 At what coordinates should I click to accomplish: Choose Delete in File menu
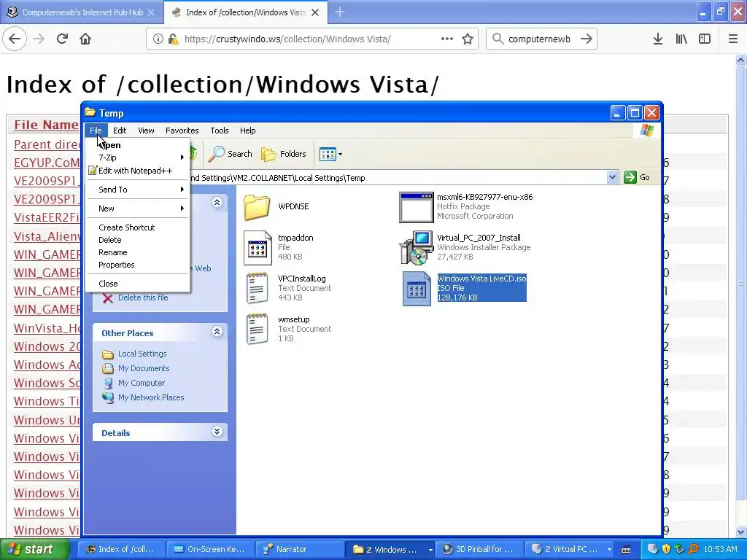tap(138, 240)
